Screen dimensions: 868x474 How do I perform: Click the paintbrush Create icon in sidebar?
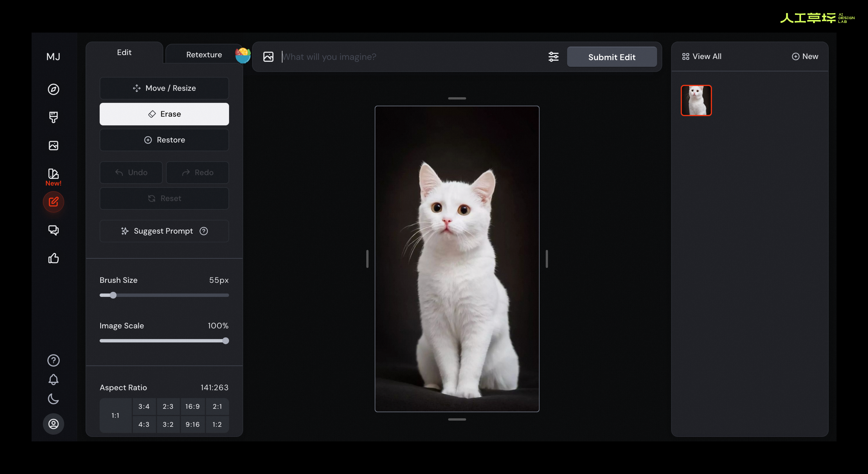53,117
